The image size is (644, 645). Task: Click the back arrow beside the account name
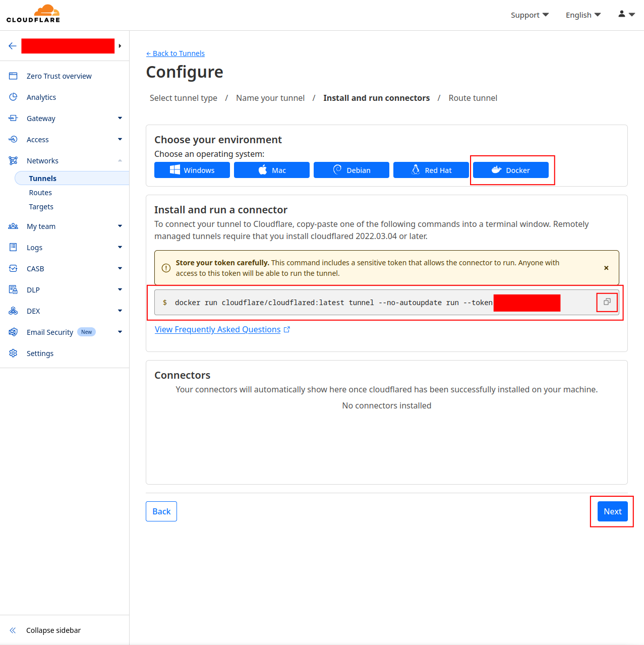[x=13, y=46]
